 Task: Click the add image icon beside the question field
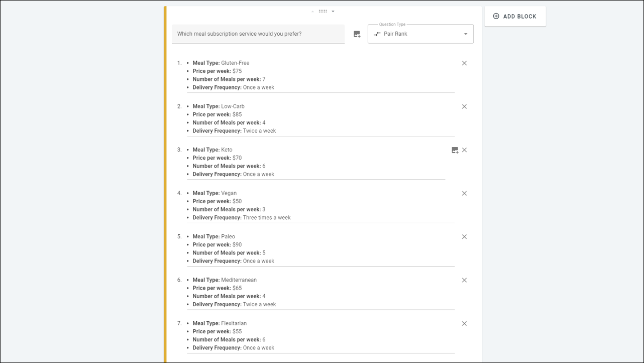point(357,34)
